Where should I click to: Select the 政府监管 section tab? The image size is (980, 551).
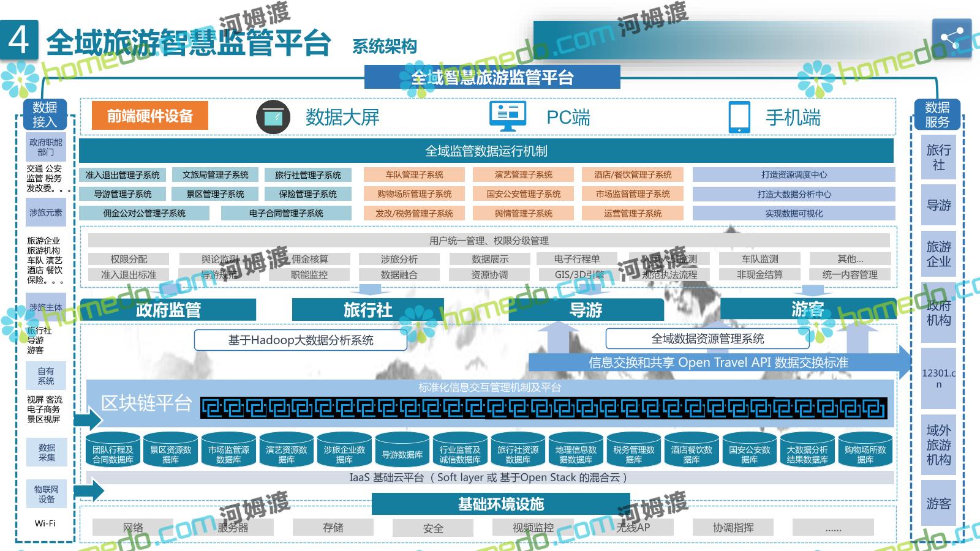pyautogui.click(x=168, y=310)
